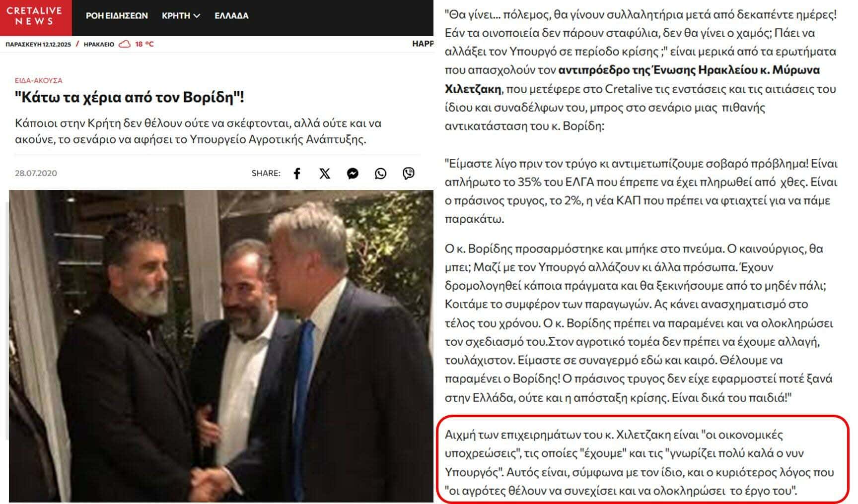Click the ΗΡΑΚΛΕΙΟ location label

99,44
